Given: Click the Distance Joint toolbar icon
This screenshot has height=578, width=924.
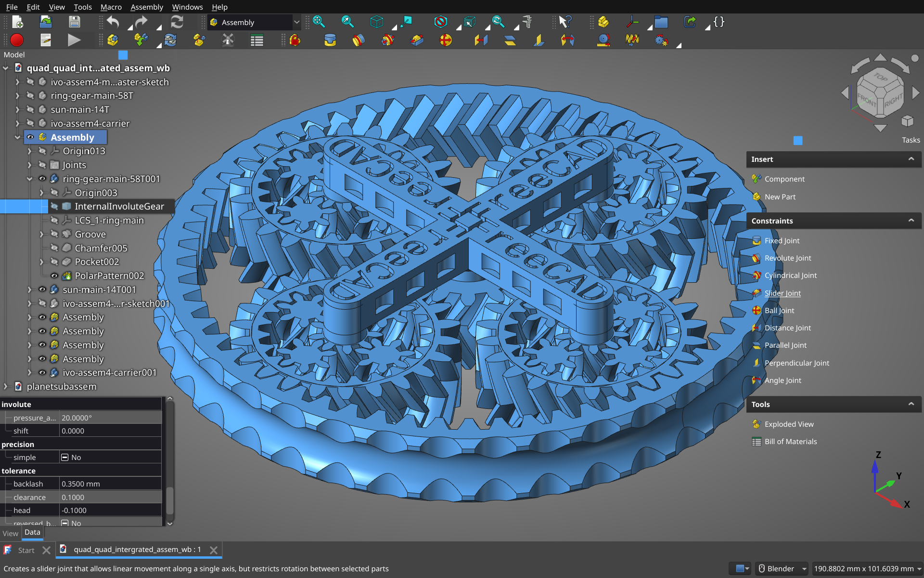Looking at the screenshot, I should 481,40.
